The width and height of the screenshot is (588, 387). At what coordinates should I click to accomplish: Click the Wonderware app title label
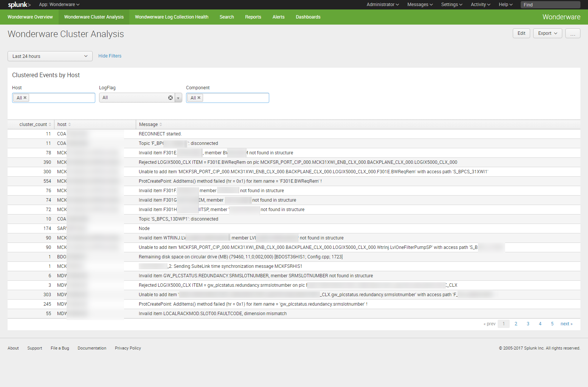(561, 17)
